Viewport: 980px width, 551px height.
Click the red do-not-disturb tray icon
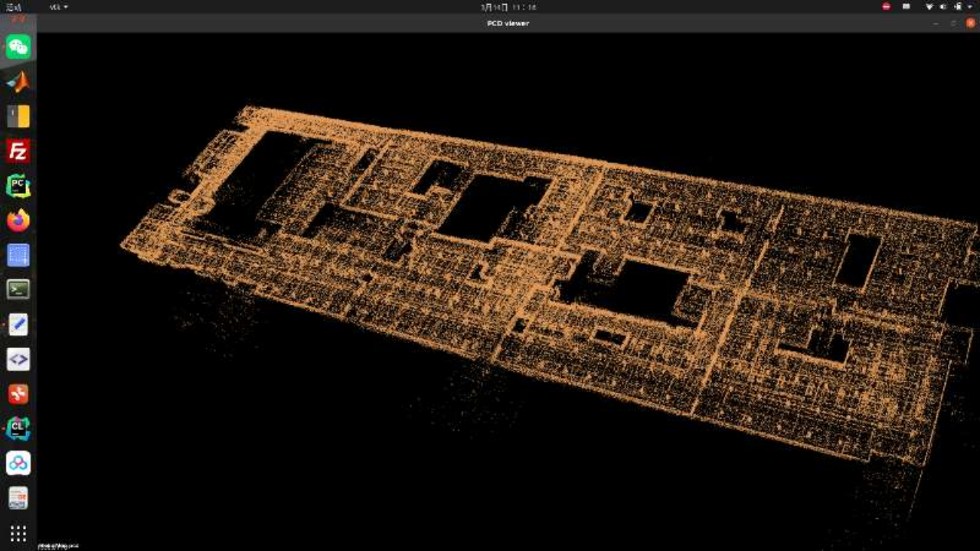[x=886, y=7]
